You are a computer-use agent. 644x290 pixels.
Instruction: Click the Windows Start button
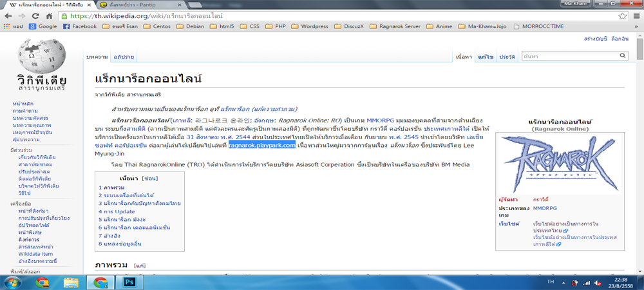click(x=12, y=283)
